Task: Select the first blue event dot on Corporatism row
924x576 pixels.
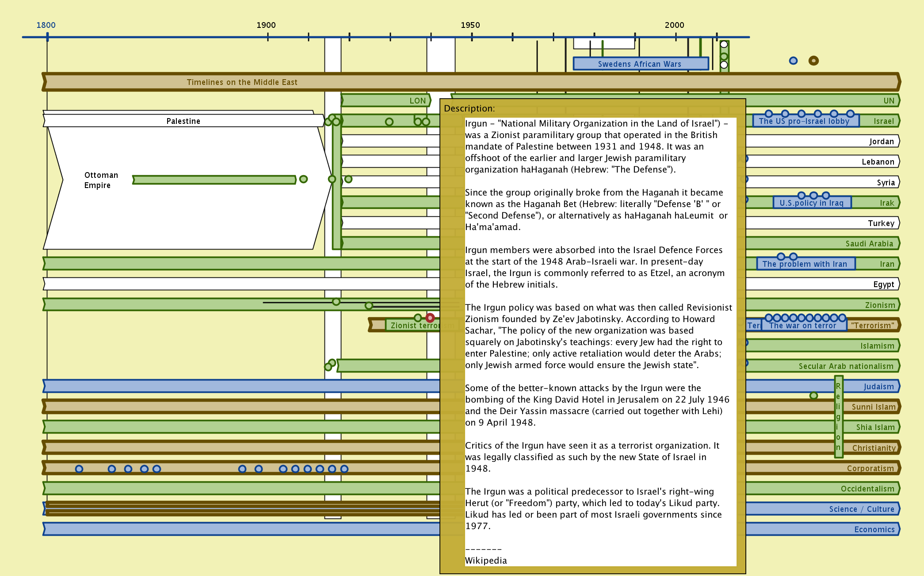Action: 79,469
